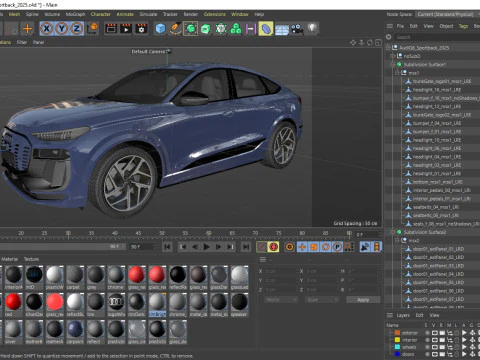Screen dimensions: 480x360
Task: Go to the end of the animation
Action: [x=246, y=247]
